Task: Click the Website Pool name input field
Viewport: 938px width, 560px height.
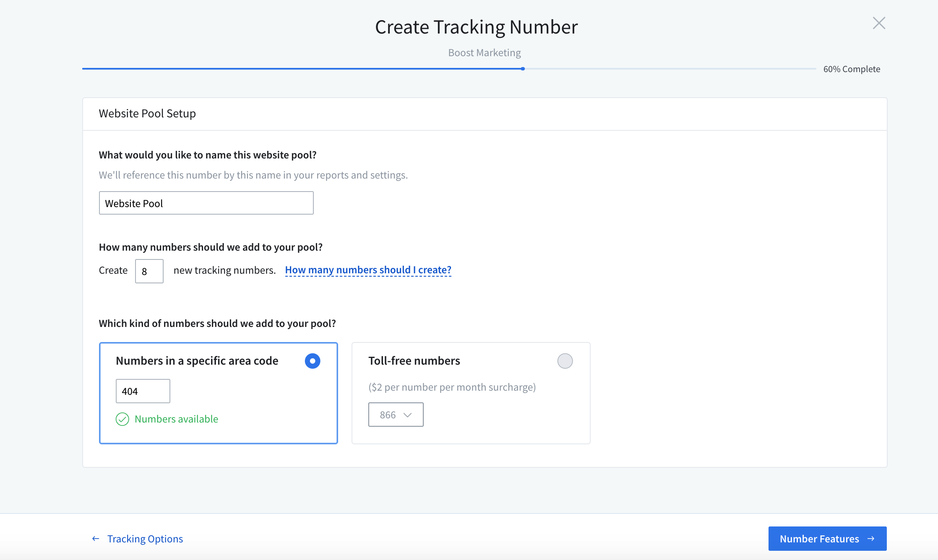Action: point(206,203)
